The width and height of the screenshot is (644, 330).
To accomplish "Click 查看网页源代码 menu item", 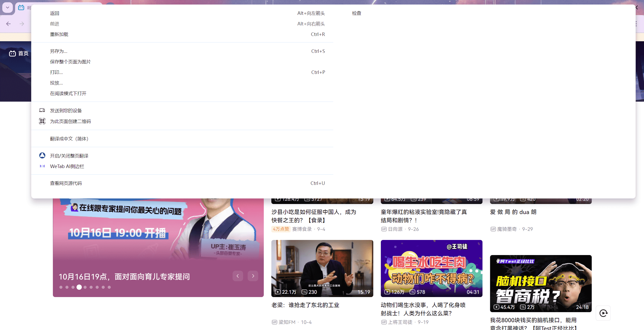I will click(66, 183).
